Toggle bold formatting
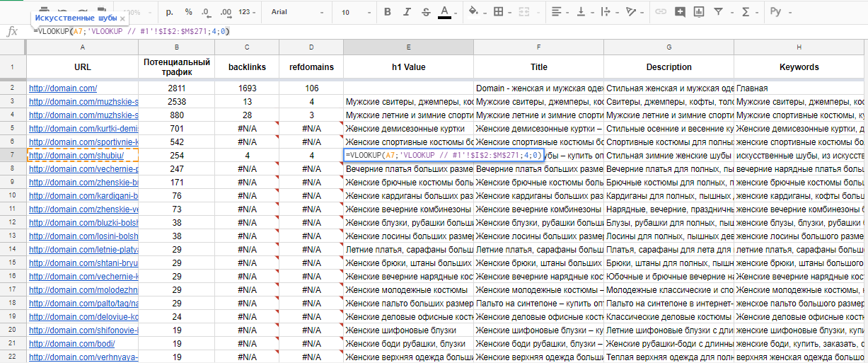 (388, 12)
